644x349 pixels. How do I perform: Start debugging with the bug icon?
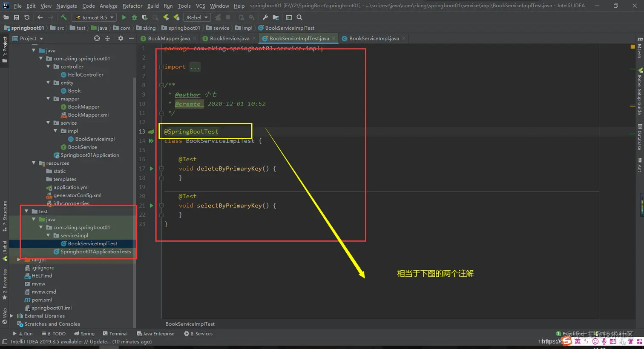click(134, 17)
